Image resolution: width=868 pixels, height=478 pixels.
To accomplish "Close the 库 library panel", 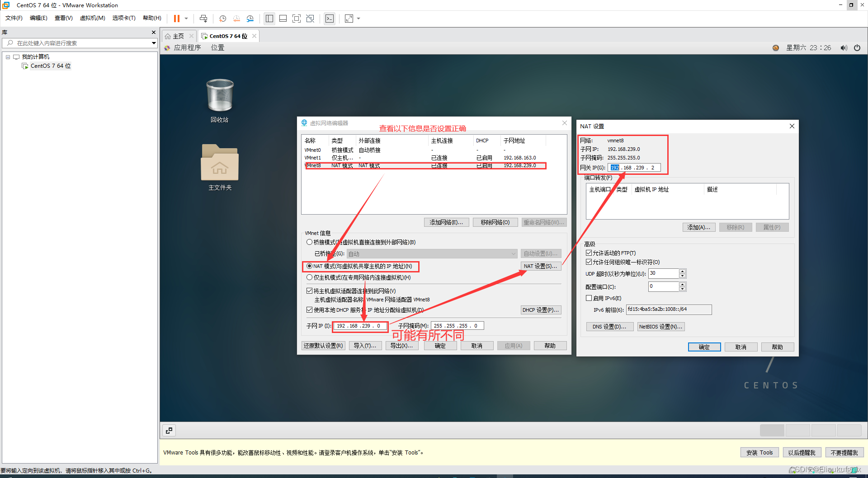I will pyautogui.click(x=154, y=33).
